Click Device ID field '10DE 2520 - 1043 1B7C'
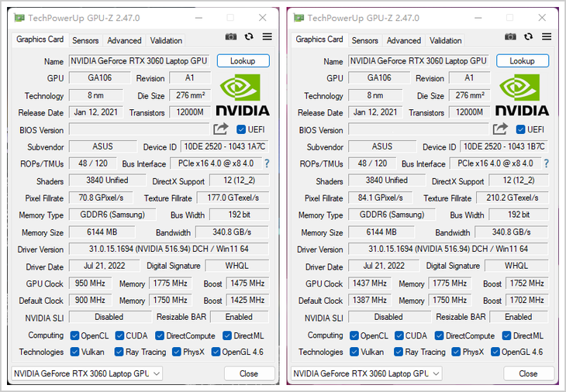This screenshot has height=392, width=566. (x=504, y=146)
